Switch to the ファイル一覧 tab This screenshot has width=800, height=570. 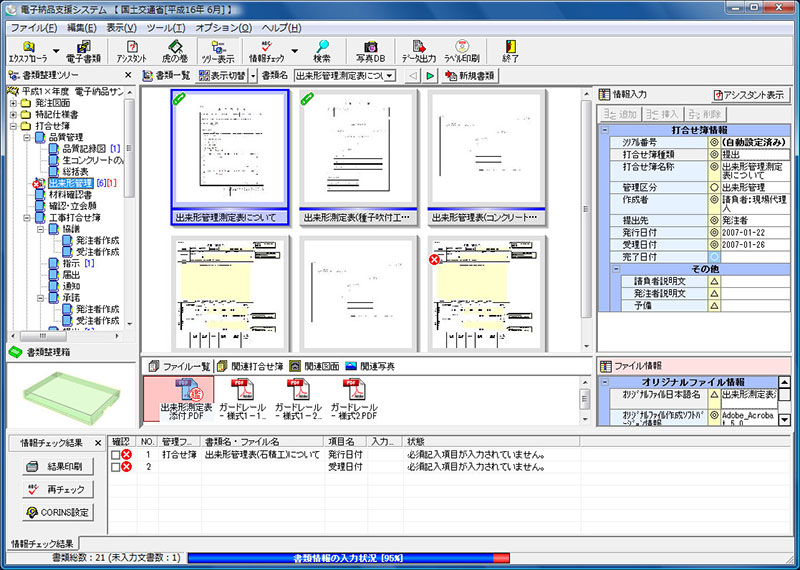point(180,366)
